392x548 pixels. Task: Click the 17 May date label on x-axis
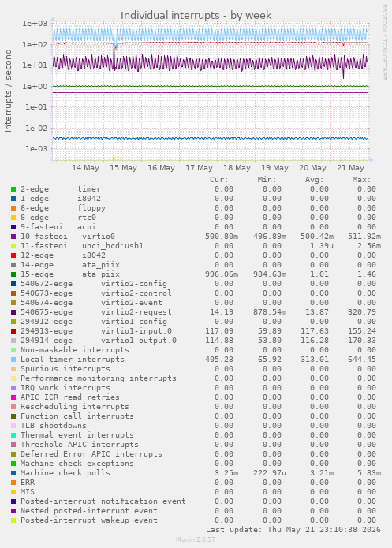click(x=199, y=168)
